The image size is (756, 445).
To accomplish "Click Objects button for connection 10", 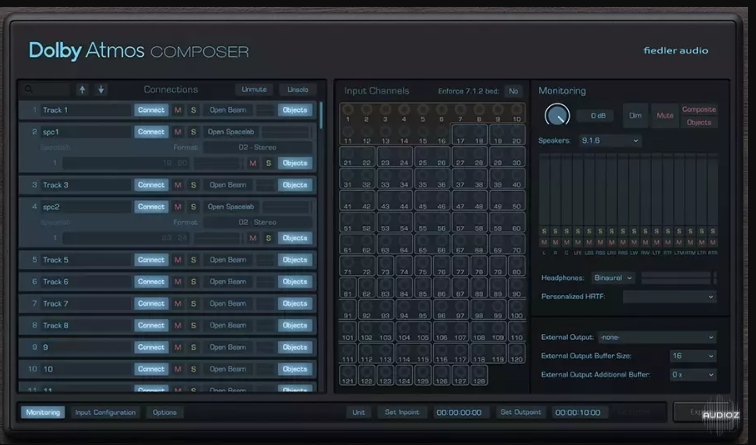I will point(295,369).
